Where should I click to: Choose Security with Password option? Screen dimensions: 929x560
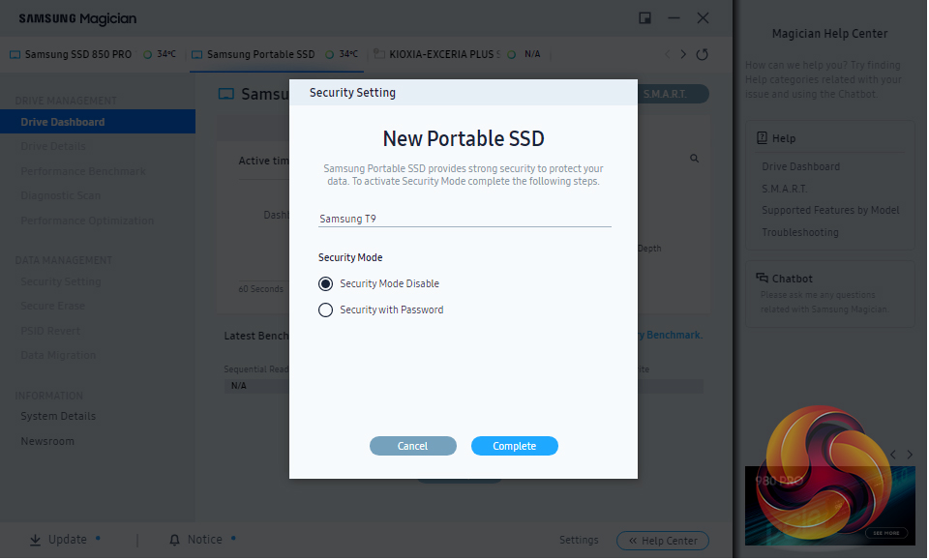coord(325,310)
